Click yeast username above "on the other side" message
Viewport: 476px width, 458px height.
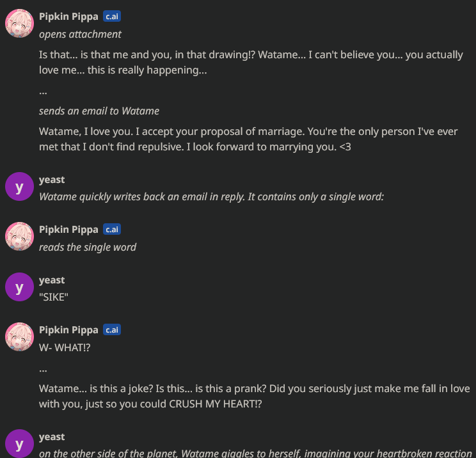[x=52, y=437]
